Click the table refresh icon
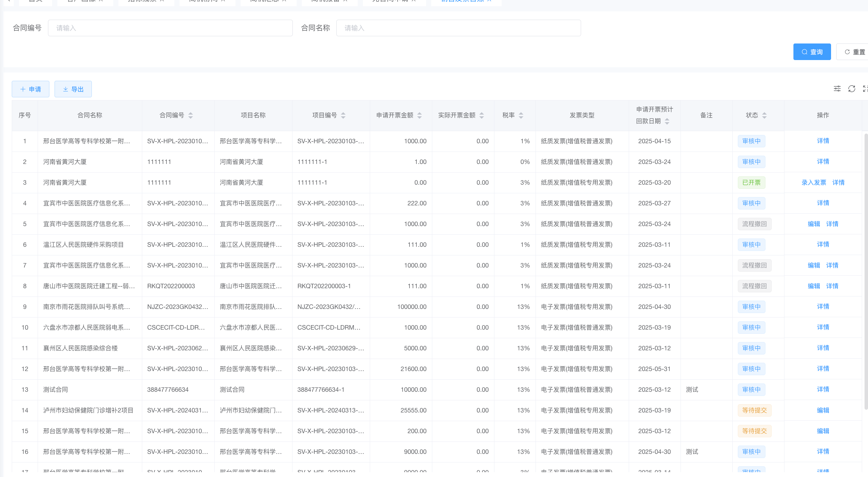868x477 pixels. (852, 89)
